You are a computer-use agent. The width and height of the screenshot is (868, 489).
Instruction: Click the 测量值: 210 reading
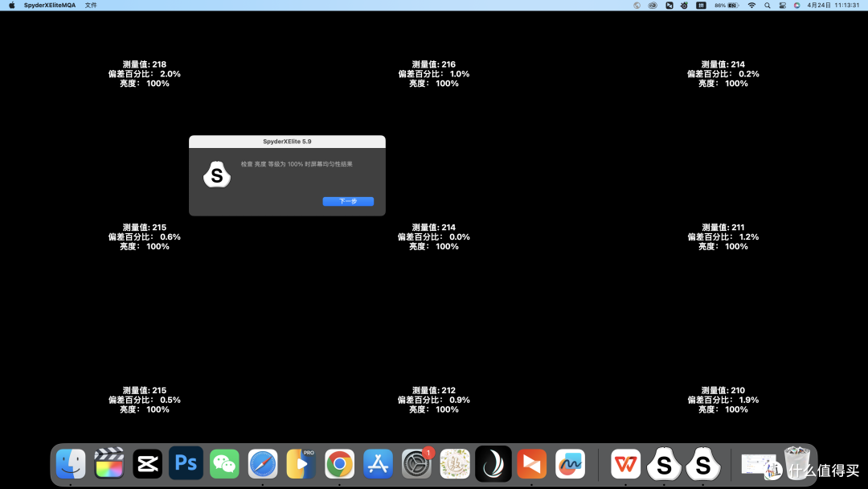pos(723,390)
